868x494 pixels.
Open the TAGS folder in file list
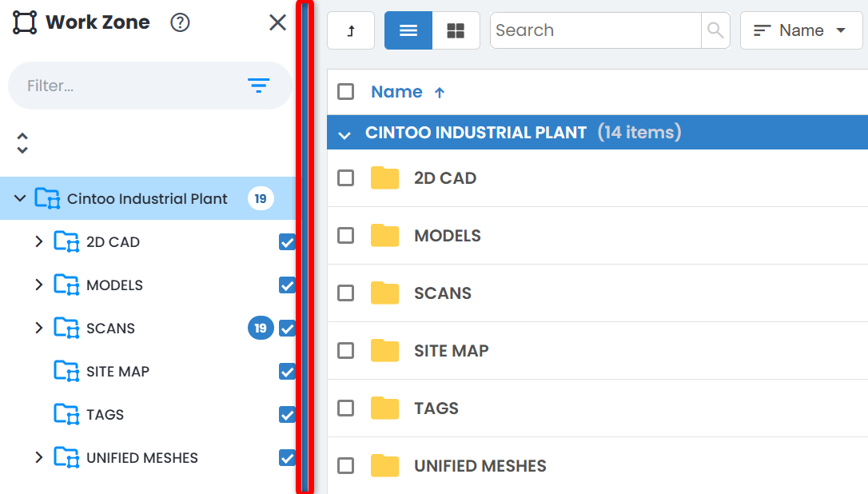coord(436,408)
